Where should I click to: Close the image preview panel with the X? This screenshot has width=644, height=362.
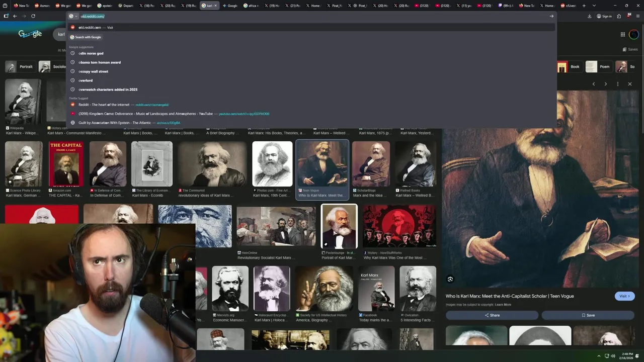pos(630,84)
